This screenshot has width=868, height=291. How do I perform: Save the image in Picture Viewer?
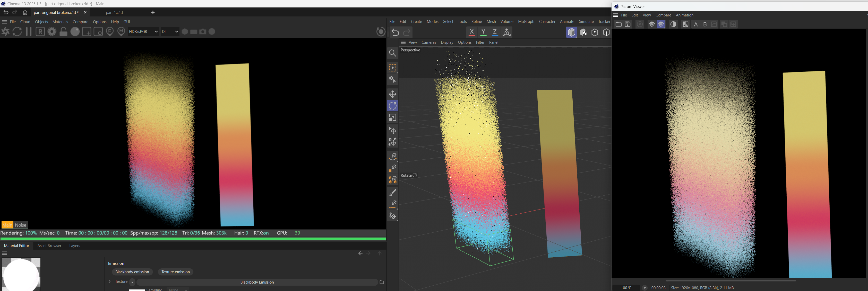pyautogui.click(x=628, y=24)
